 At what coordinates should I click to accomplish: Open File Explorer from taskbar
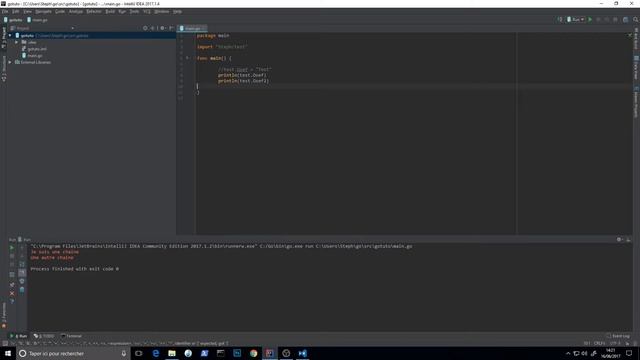[172, 353]
